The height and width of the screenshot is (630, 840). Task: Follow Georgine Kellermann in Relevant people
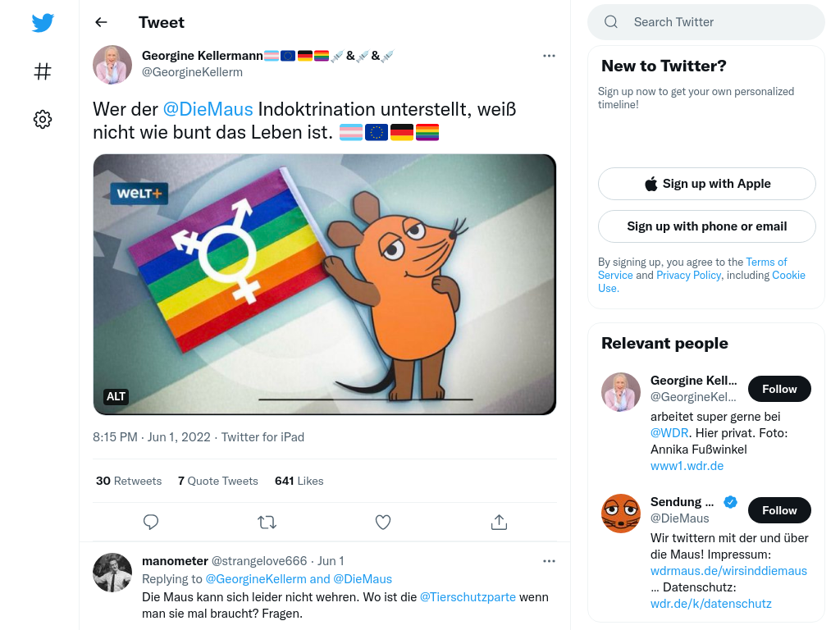click(779, 389)
